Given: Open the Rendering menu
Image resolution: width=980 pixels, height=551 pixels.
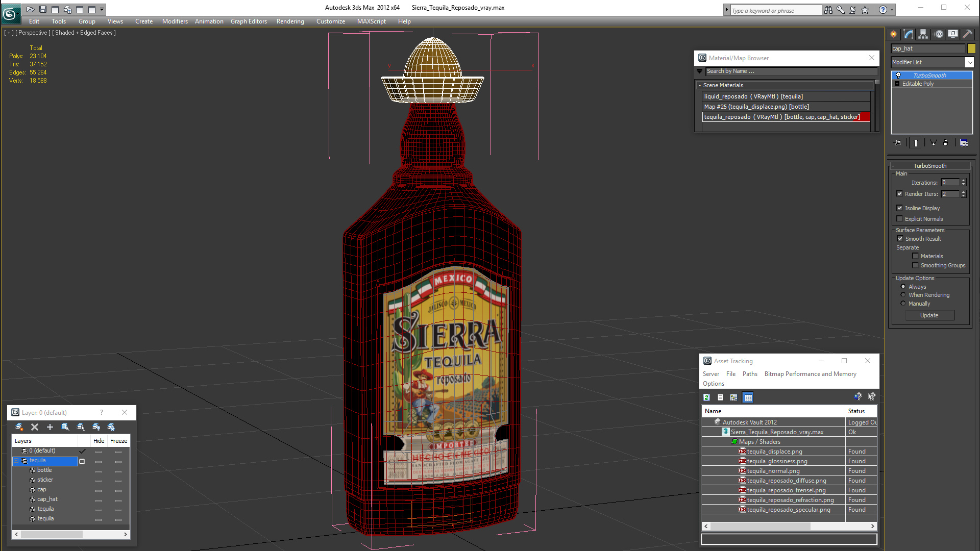Looking at the screenshot, I should click(290, 21).
